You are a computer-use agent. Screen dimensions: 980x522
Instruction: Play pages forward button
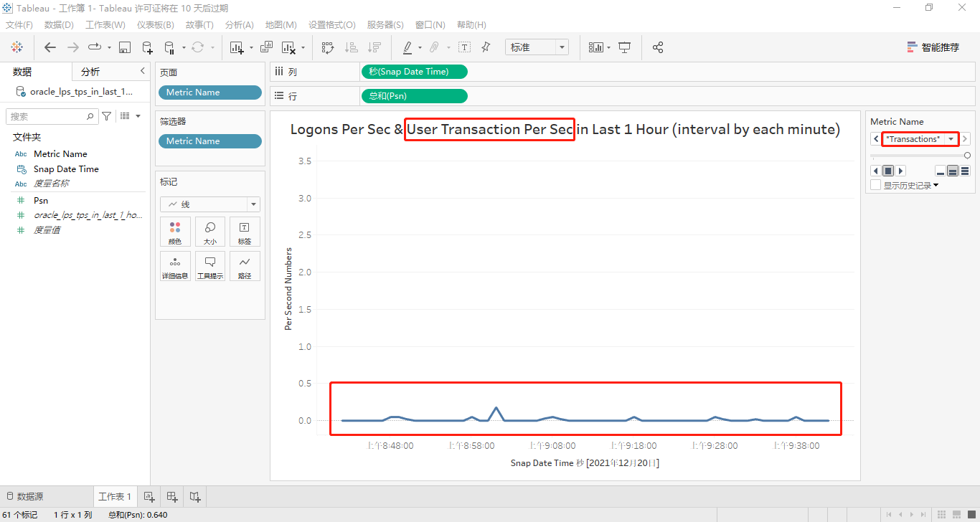click(901, 171)
